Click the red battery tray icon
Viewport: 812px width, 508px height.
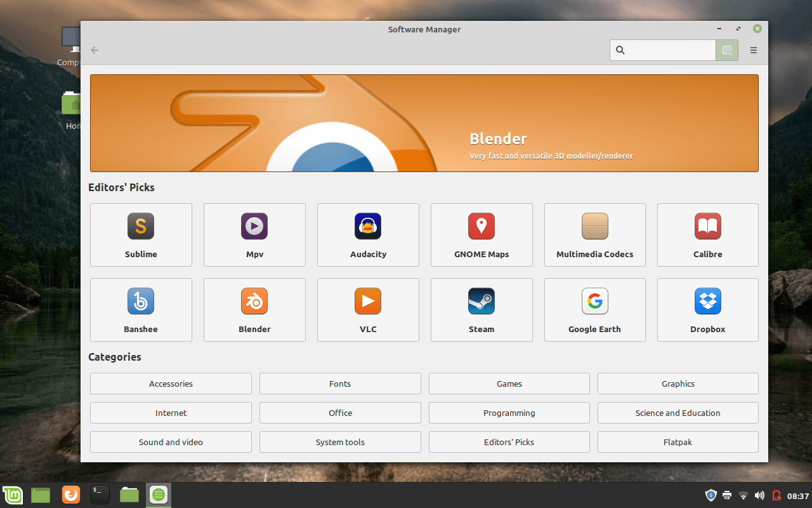[776, 495]
